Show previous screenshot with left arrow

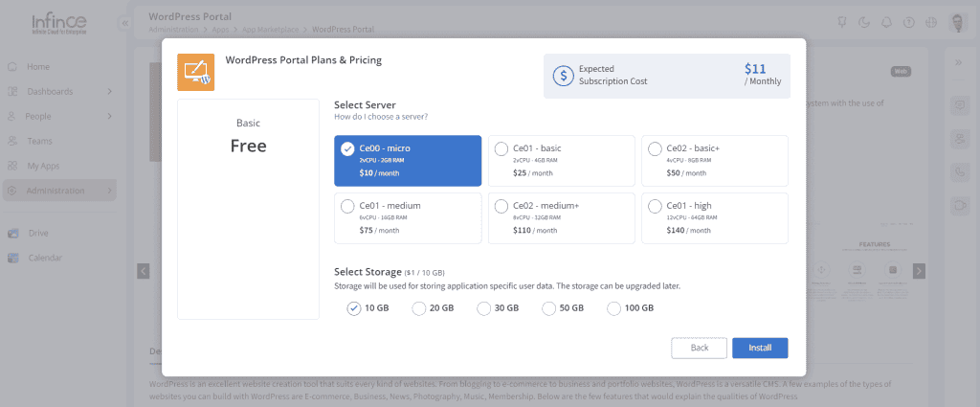pos(144,271)
